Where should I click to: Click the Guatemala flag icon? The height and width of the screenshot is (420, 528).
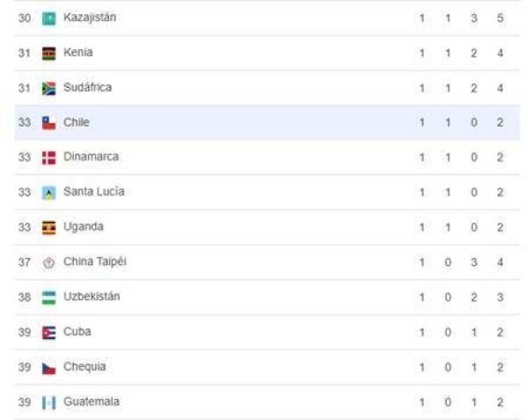(49, 402)
